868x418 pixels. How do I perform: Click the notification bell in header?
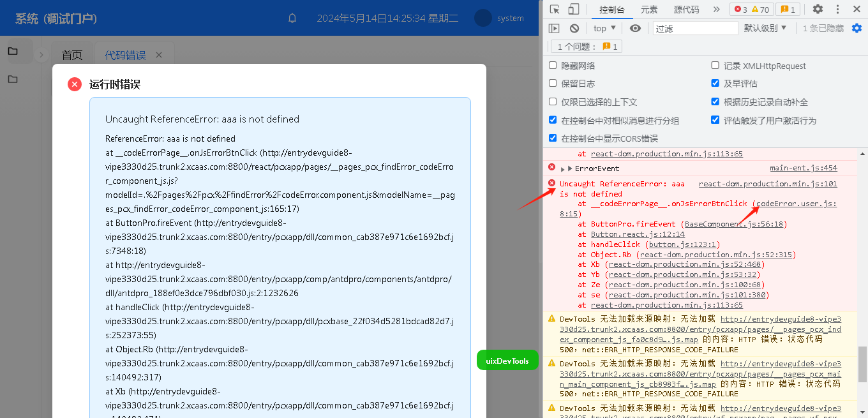[292, 19]
